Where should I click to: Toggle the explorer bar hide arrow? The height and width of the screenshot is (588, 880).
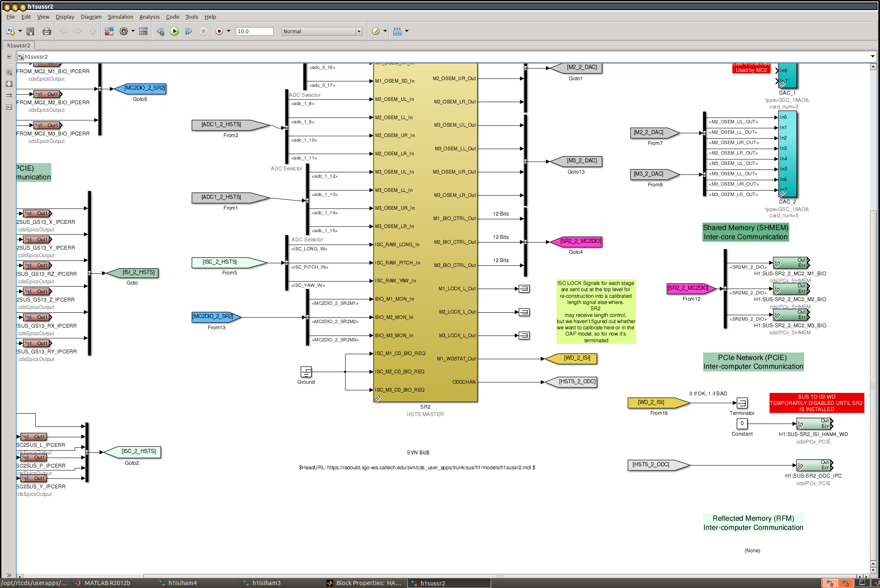[9, 56]
